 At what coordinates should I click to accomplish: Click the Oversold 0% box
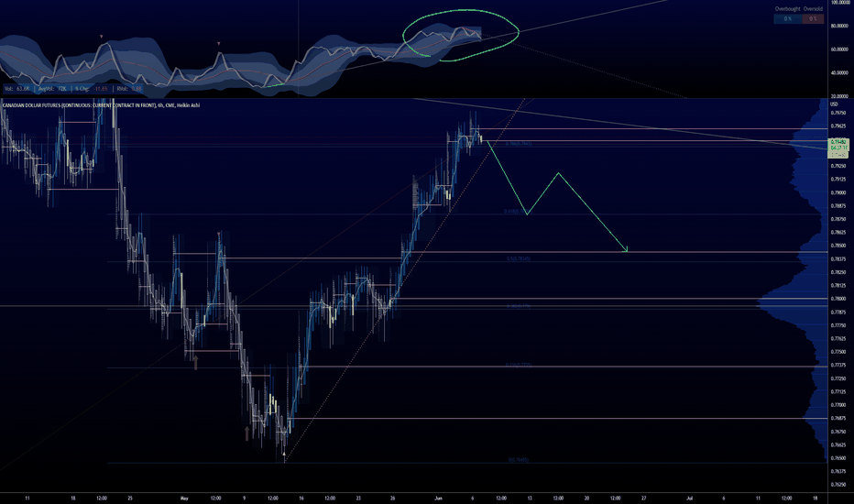(x=813, y=18)
